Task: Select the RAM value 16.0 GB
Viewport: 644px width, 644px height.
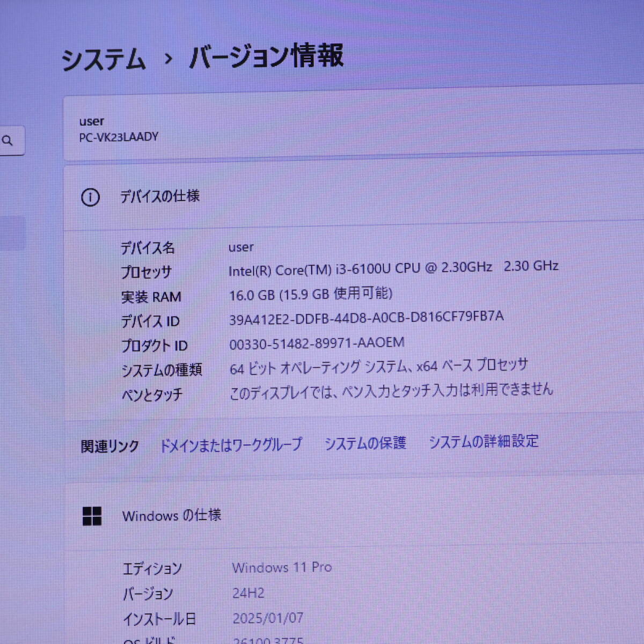Action: [311, 294]
